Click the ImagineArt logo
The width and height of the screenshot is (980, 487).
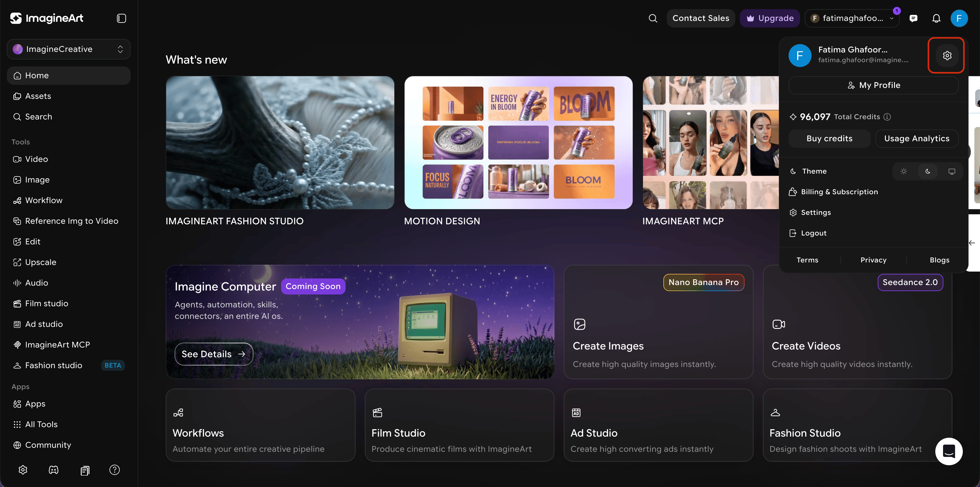[x=46, y=18]
